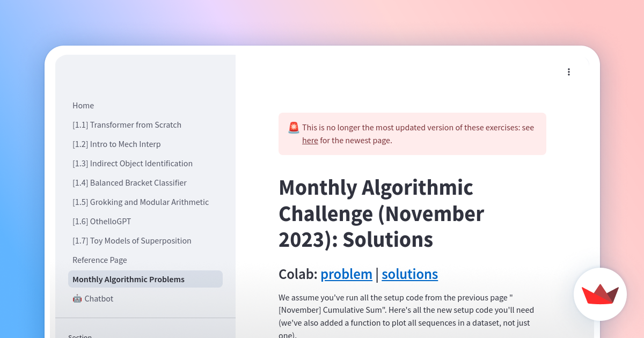Open '[1.7] Toy Models of Superposition'
Screen dimensions: 644x338
point(131,240)
